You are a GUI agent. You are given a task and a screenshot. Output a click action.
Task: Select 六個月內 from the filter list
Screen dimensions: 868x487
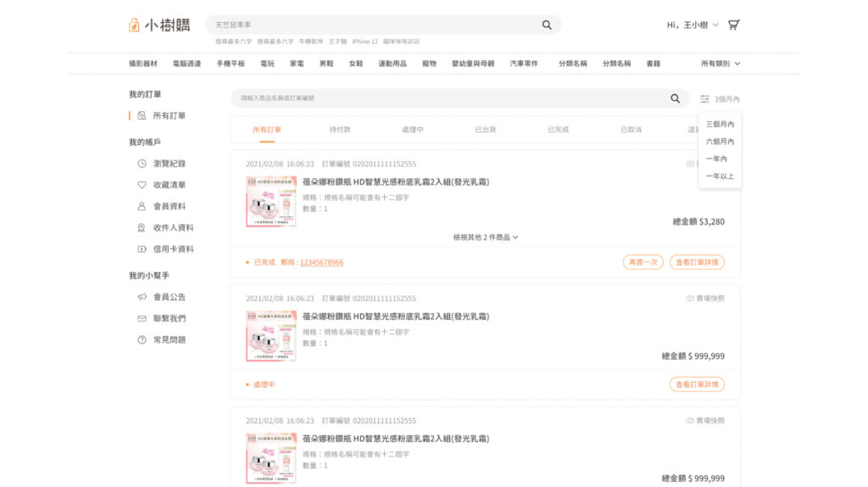tap(720, 142)
